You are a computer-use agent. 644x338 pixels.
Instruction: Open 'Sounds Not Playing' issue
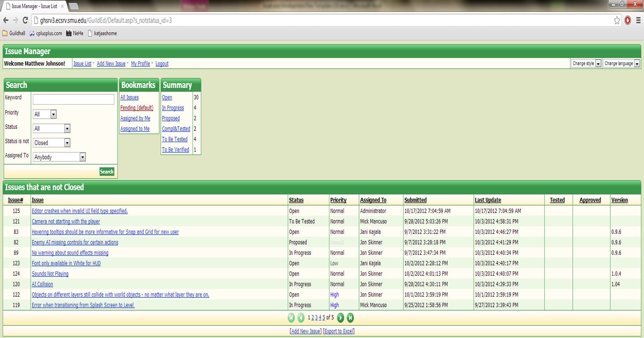pos(50,274)
